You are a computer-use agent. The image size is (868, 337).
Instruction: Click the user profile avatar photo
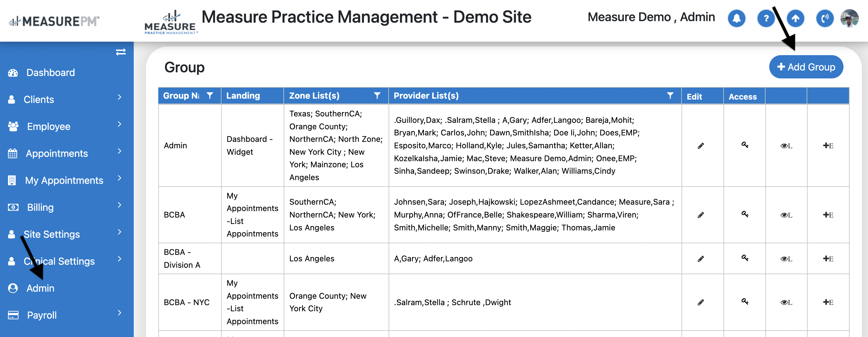click(849, 18)
